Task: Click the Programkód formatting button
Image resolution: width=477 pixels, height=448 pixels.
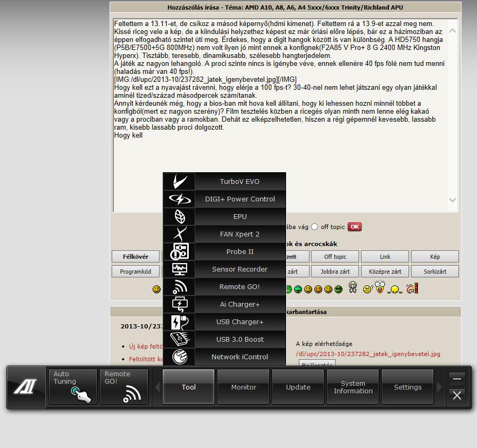Action: [x=136, y=272]
